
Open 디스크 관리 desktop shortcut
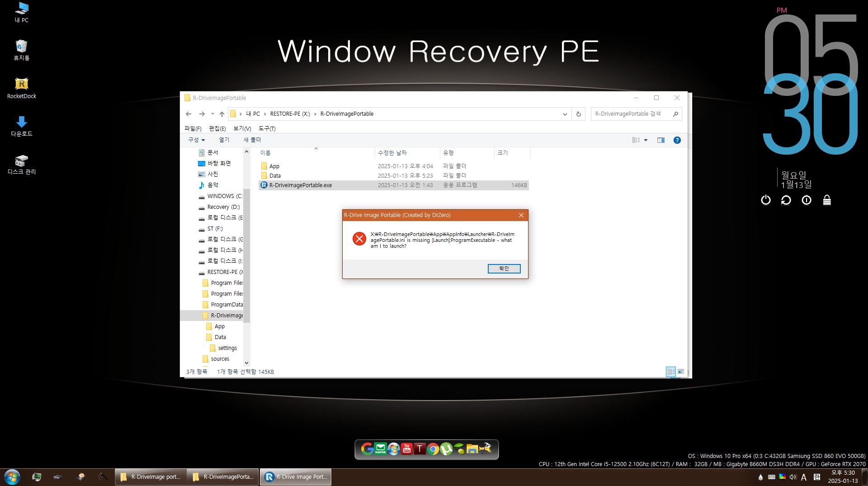[21, 164]
